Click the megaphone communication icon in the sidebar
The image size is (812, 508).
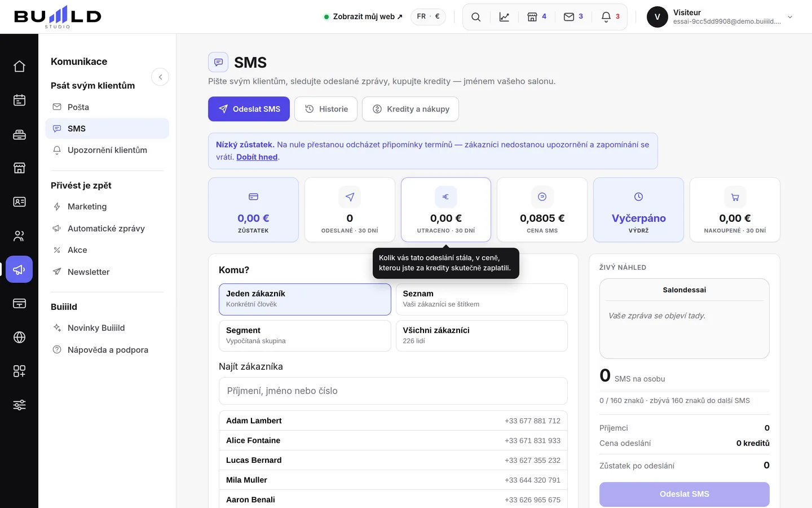click(x=19, y=270)
